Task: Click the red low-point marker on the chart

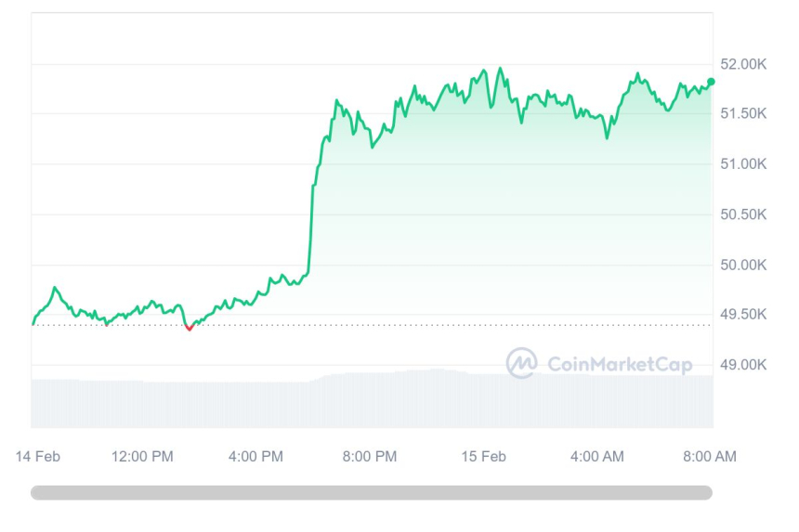Action: coord(190,327)
